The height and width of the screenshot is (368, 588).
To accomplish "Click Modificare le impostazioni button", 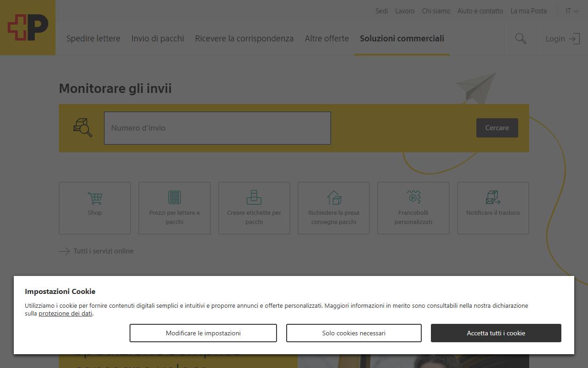I will coord(203,333).
